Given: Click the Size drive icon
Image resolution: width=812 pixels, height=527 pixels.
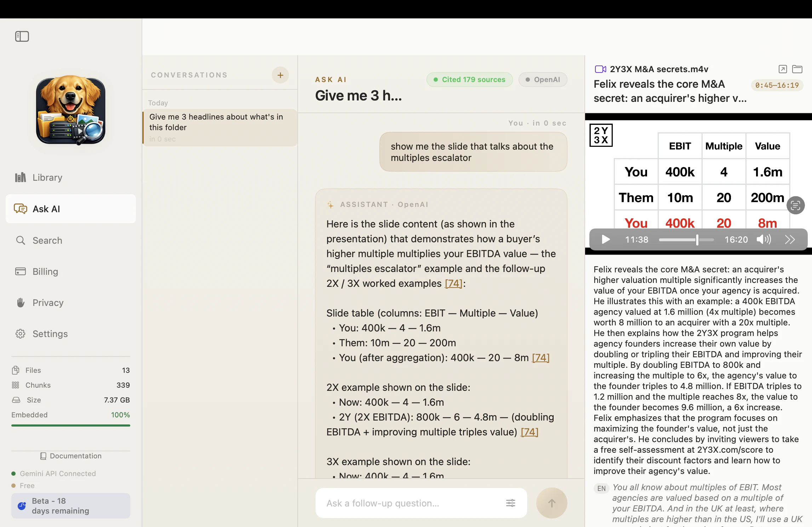Looking at the screenshot, I should (16, 400).
